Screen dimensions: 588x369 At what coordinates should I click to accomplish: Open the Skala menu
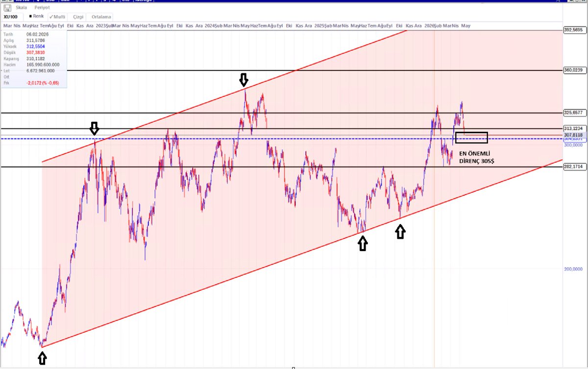coord(23,8)
